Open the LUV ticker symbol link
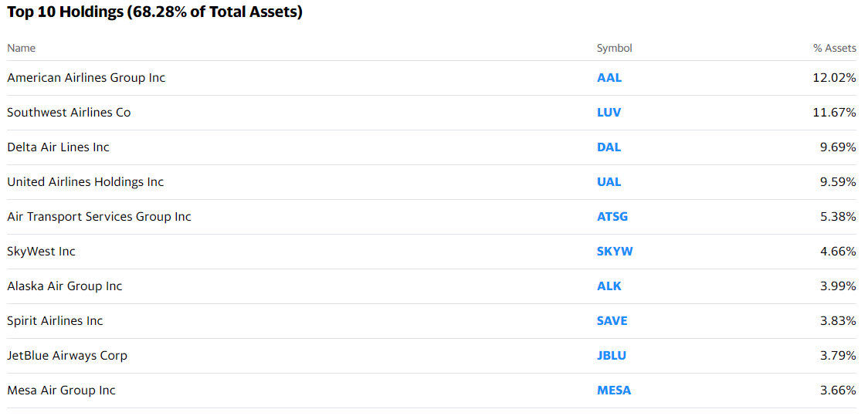868x416 pixels. (x=609, y=113)
